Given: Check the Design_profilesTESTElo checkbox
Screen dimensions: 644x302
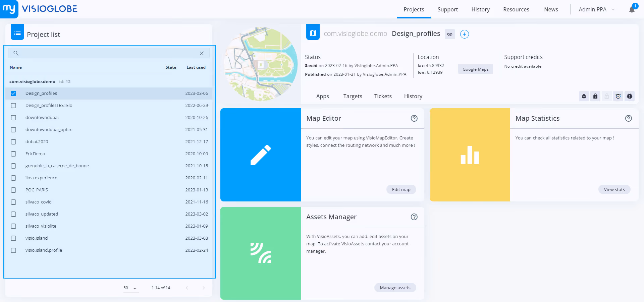Looking at the screenshot, I should (x=13, y=106).
